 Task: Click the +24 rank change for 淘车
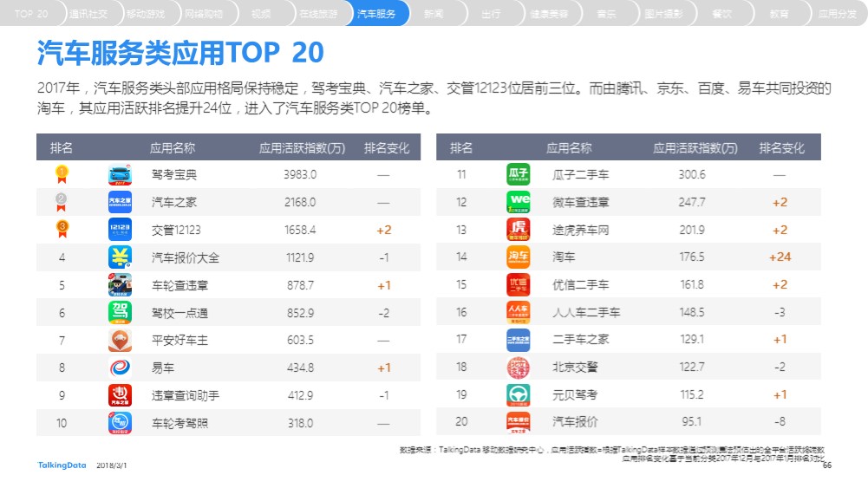point(780,257)
